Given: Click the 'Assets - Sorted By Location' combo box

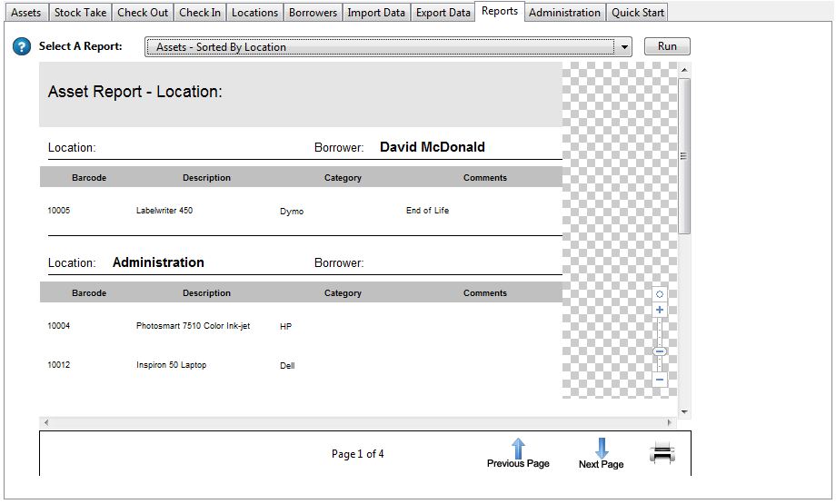Looking at the screenshot, I should pyautogui.click(x=382, y=47).
